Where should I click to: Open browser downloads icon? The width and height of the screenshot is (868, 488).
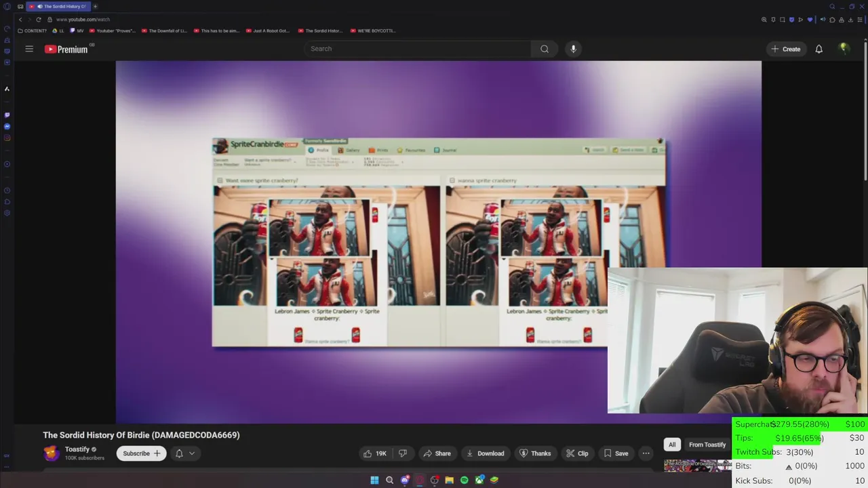click(x=850, y=20)
